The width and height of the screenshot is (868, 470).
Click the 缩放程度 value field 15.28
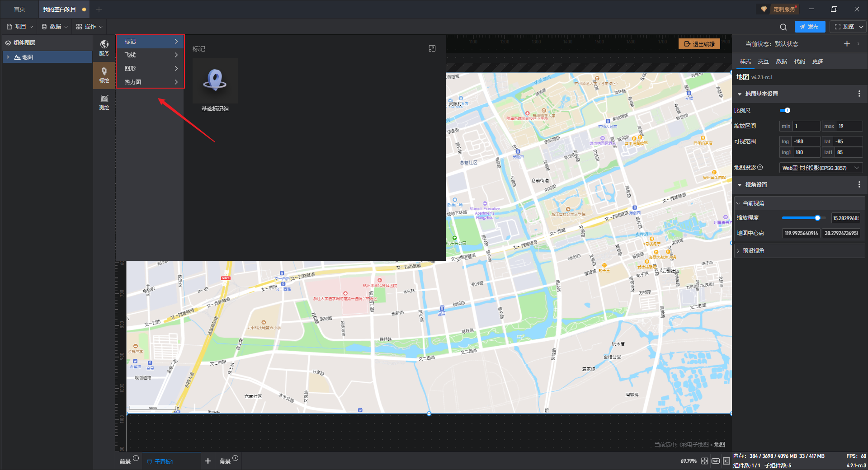(846, 218)
